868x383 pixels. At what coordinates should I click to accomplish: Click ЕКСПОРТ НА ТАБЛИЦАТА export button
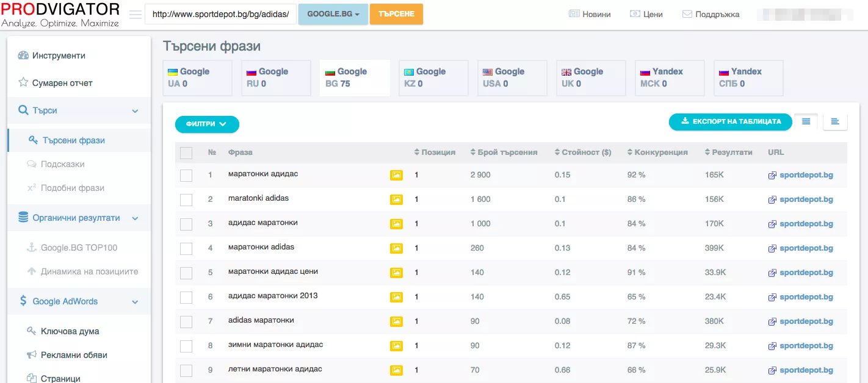coord(731,121)
